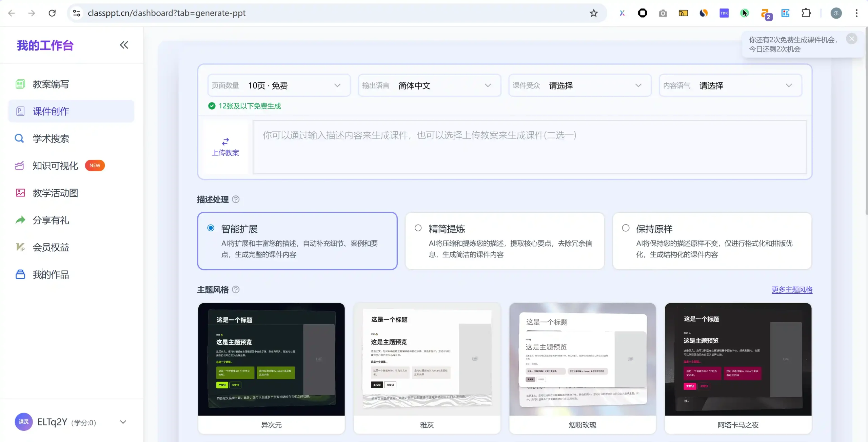Click the 分享有礼 share arrow icon
The image size is (868, 442).
pos(20,220)
